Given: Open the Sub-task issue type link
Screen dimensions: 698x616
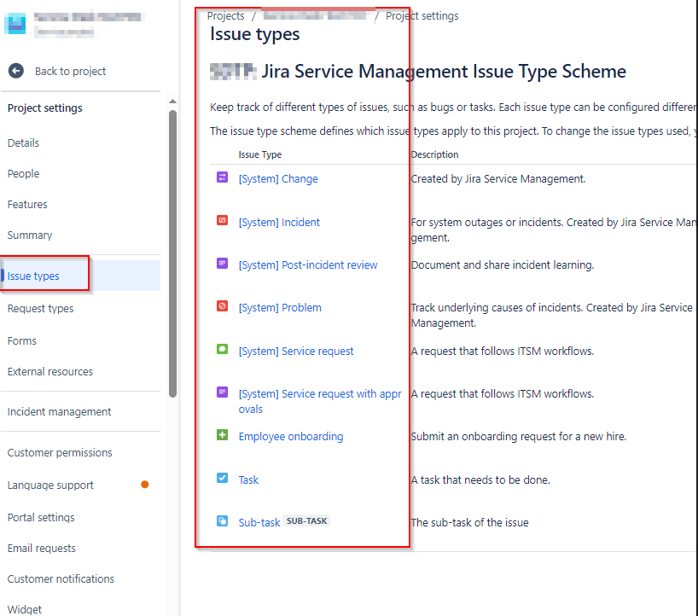Looking at the screenshot, I should [259, 522].
